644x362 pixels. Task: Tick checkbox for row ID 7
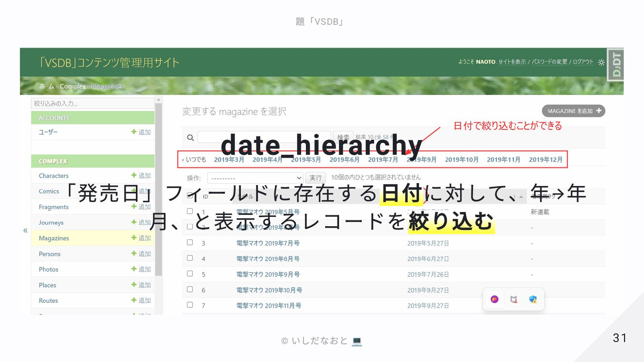click(190, 305)
